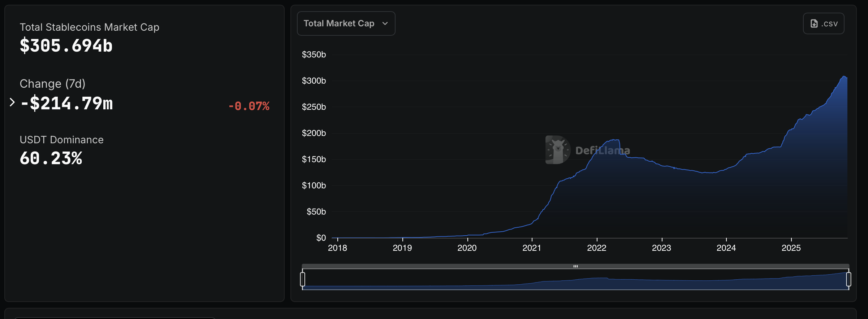Click the left handle of the range slider
This screenshot has height=319, width=868.
(x=303, y=279)
